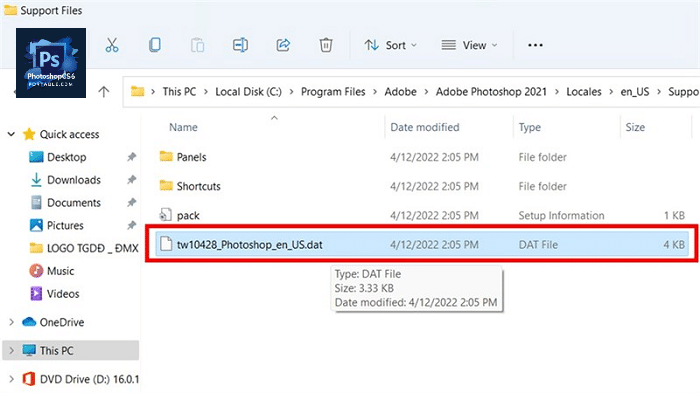The width and height of the screenshot is (700, 393).
Task: Click Setup Information type of pack file
Action: coord(561,215)
